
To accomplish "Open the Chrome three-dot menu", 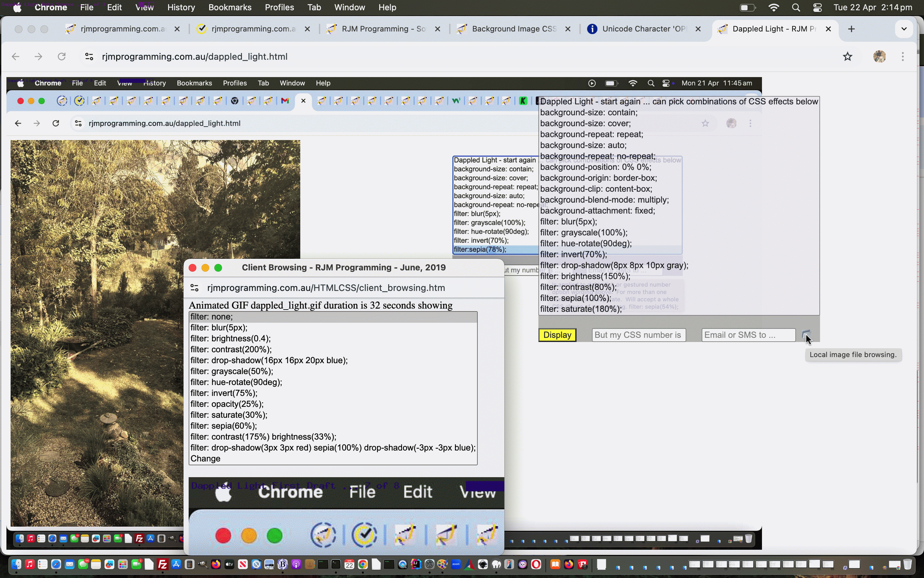I will point(903,57).
